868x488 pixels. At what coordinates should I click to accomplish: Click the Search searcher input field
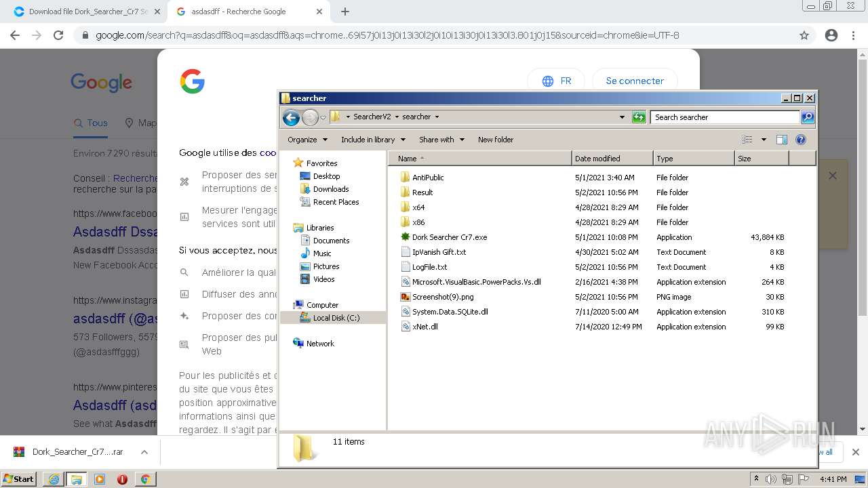point(724,117)
